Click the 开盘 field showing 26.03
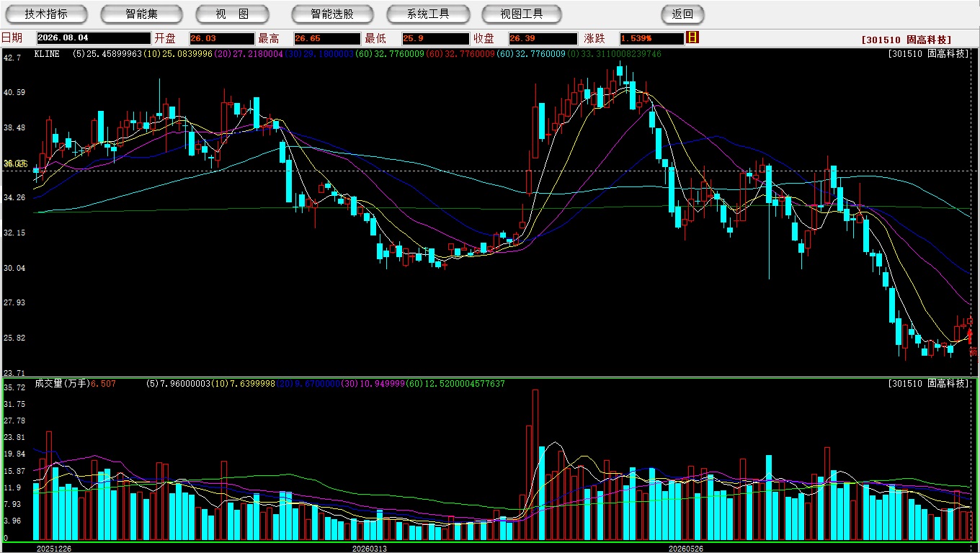 point(222,38)
